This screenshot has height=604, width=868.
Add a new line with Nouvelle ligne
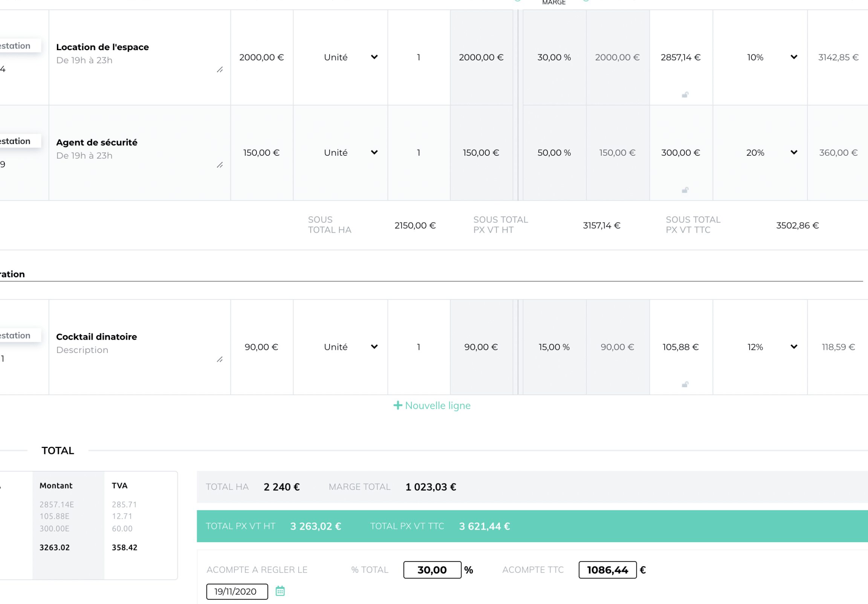pyautogui.click(x=432, y=406)
